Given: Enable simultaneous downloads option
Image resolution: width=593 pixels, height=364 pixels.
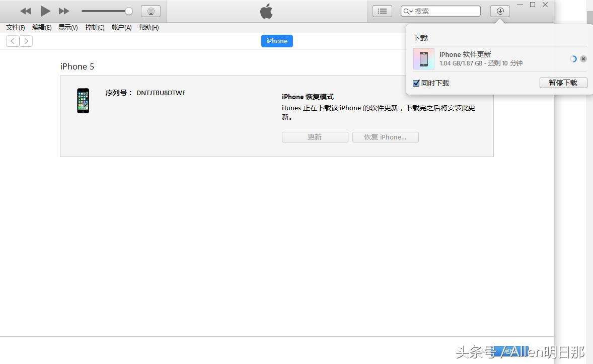Looking at the screenshot, I should pyautogui.click(x=416, y=83).
